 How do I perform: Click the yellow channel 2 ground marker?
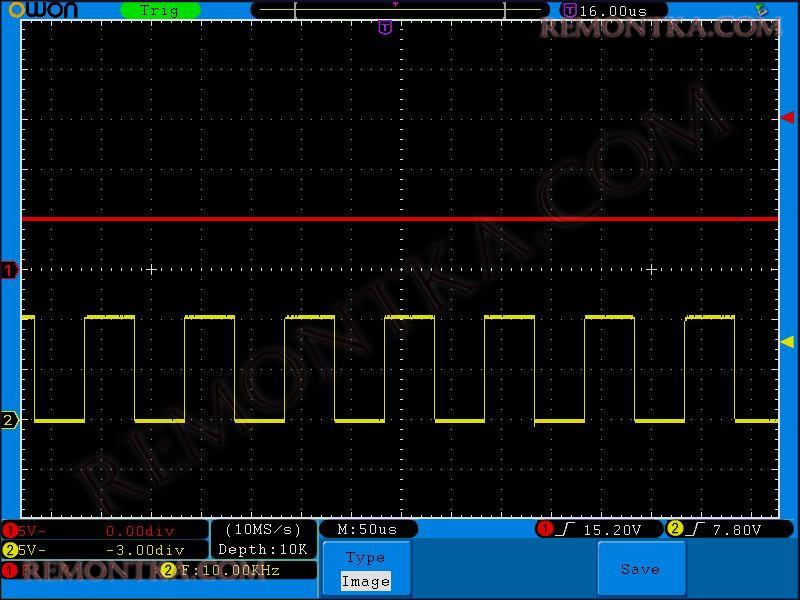[x=9, y=420]
